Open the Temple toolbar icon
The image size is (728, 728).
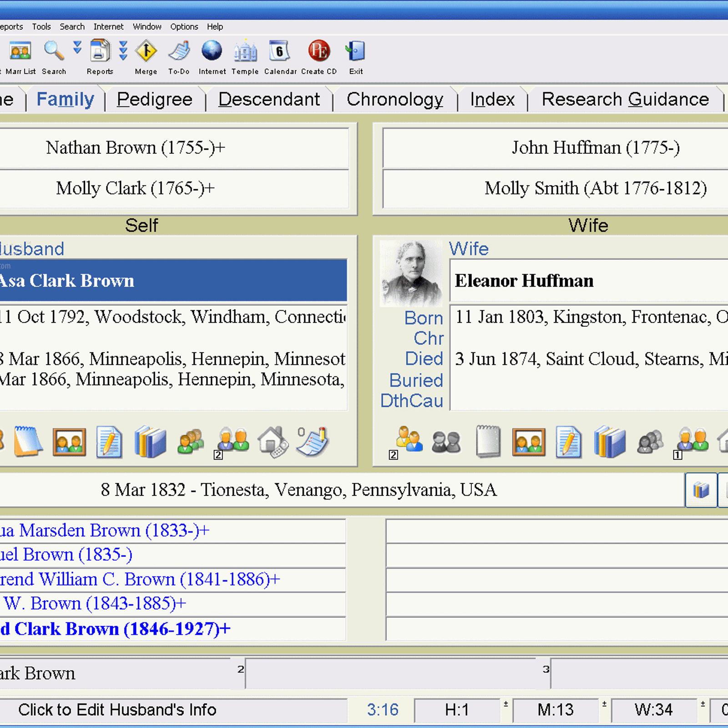coord(245,51)
